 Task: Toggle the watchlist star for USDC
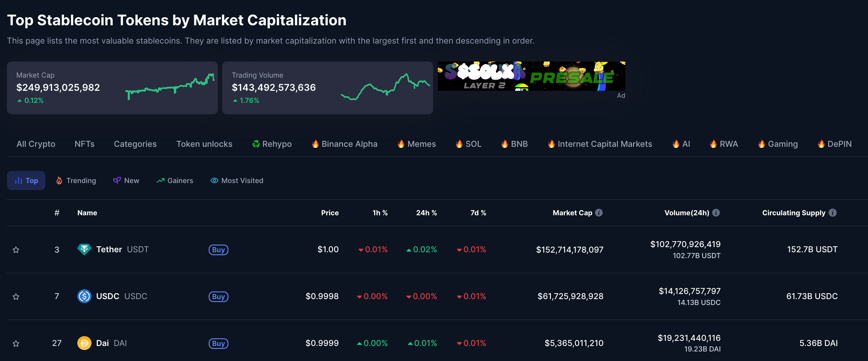coord(16,297)
